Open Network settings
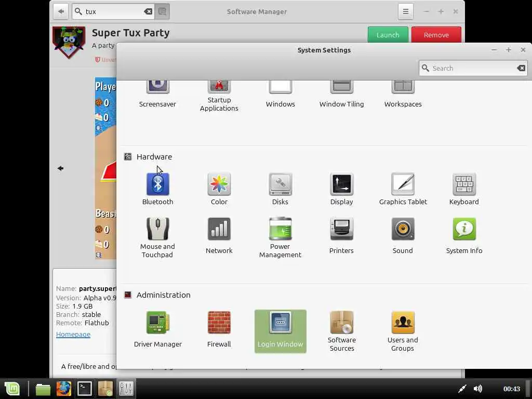Image resolution: width=532 pixels, height=399 pixels. tap(219, 236)
